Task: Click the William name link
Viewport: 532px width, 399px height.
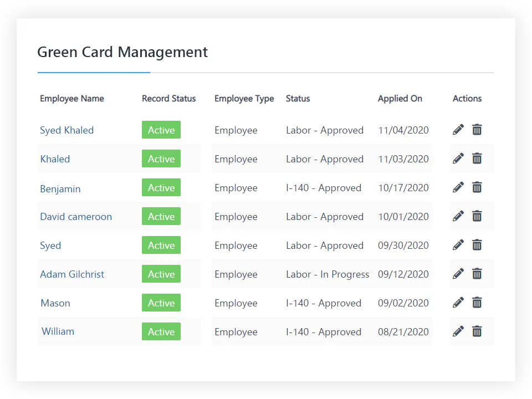Action: (58, 331)
